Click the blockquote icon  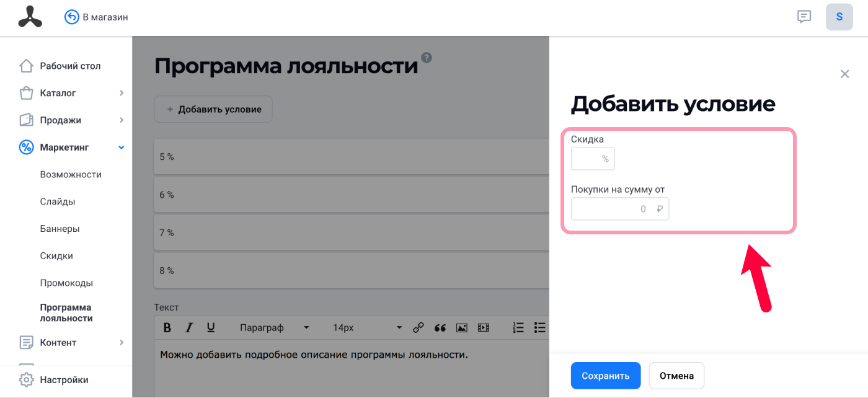440,327
